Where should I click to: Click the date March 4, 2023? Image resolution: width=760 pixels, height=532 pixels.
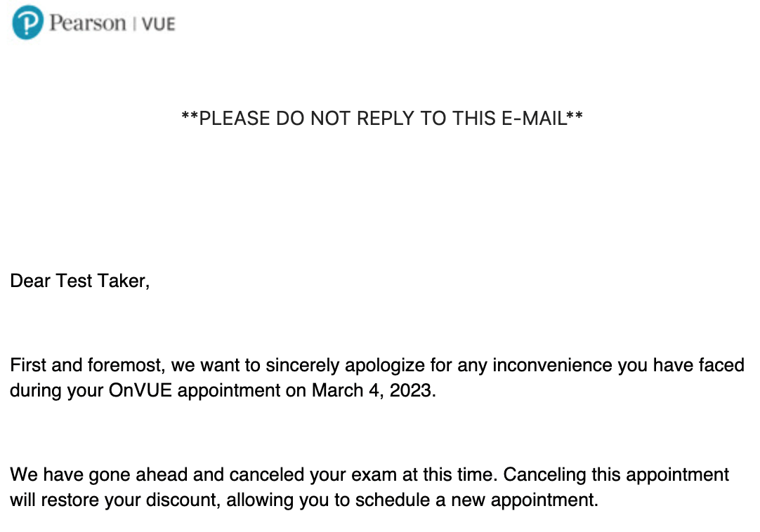[x=373, y=390]
